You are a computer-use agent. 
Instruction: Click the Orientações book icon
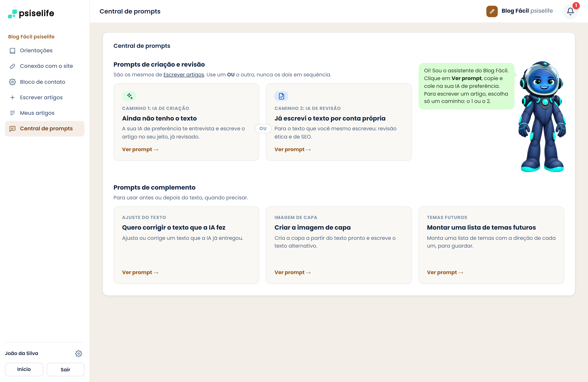[x=12, y=51]
